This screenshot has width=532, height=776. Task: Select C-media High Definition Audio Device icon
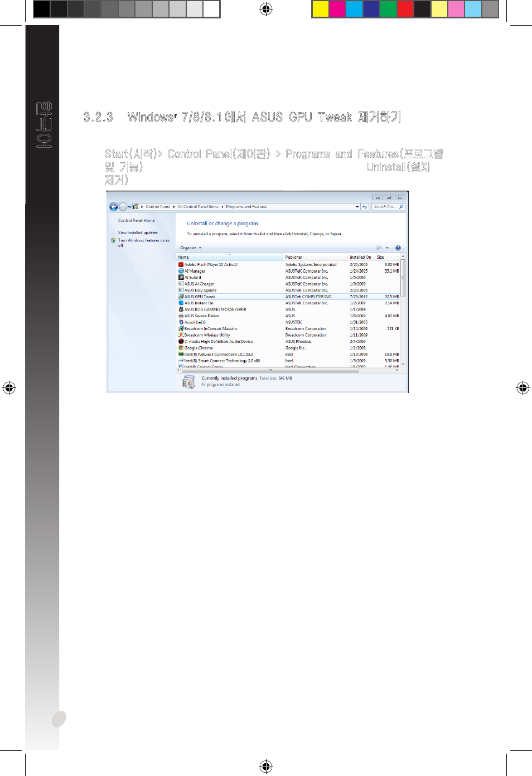(x=181, y=341)
